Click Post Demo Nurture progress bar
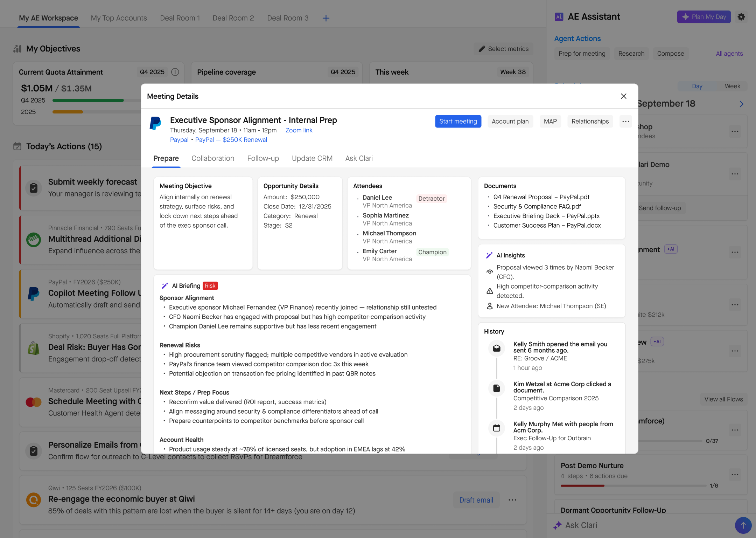This screenshot has width=756, height=538. click(x=633, y=485)
